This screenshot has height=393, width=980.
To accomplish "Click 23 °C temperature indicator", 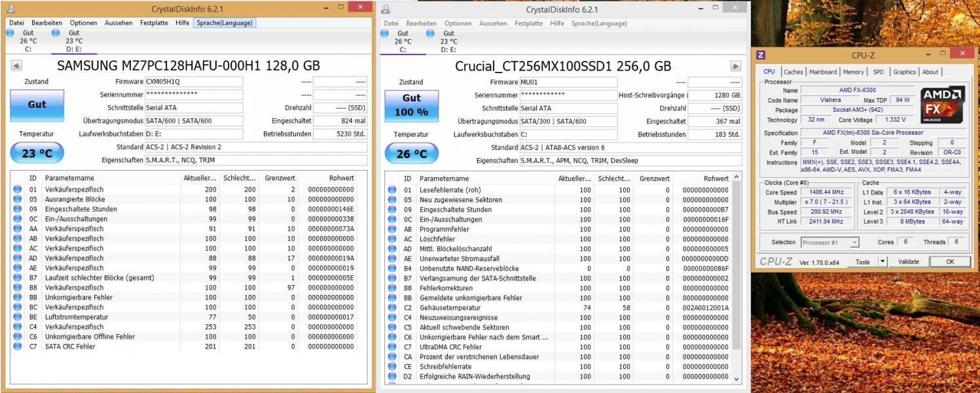I will point(37,154).
